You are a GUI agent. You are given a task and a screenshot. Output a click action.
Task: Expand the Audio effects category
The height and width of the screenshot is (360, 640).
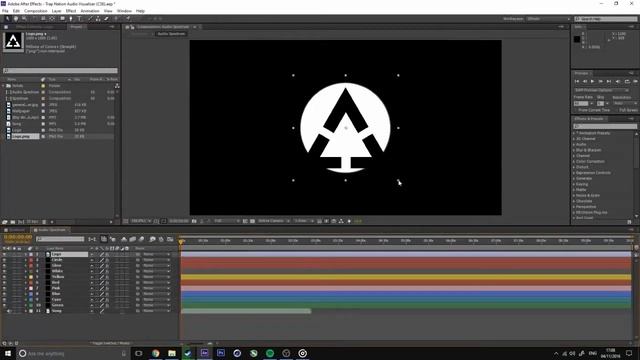click(574, 144)
